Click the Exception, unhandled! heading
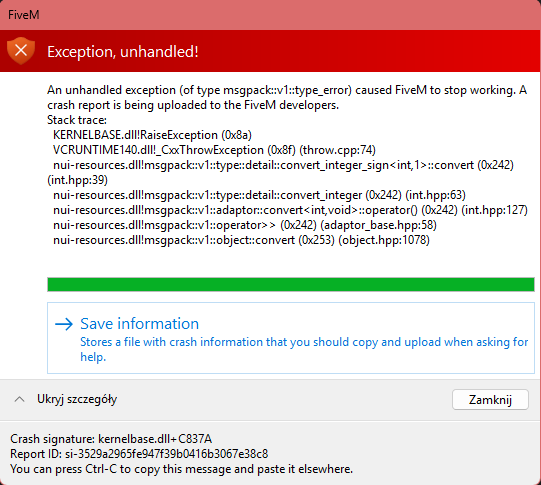The height and width of the screenshot is (485, 541). coord(122,52)
